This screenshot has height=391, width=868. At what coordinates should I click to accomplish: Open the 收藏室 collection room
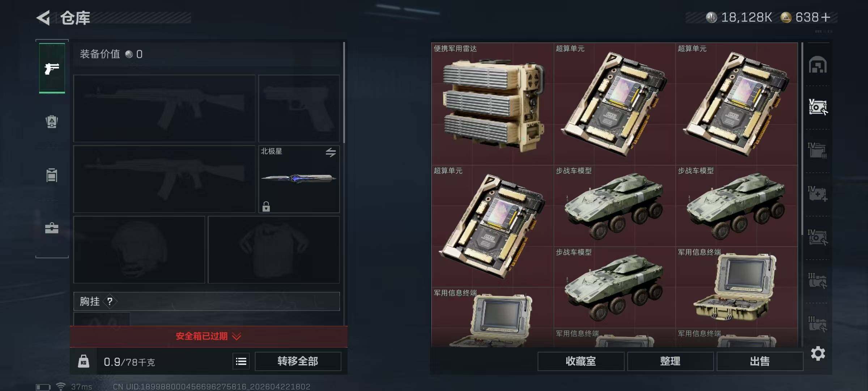coord(581,361)
